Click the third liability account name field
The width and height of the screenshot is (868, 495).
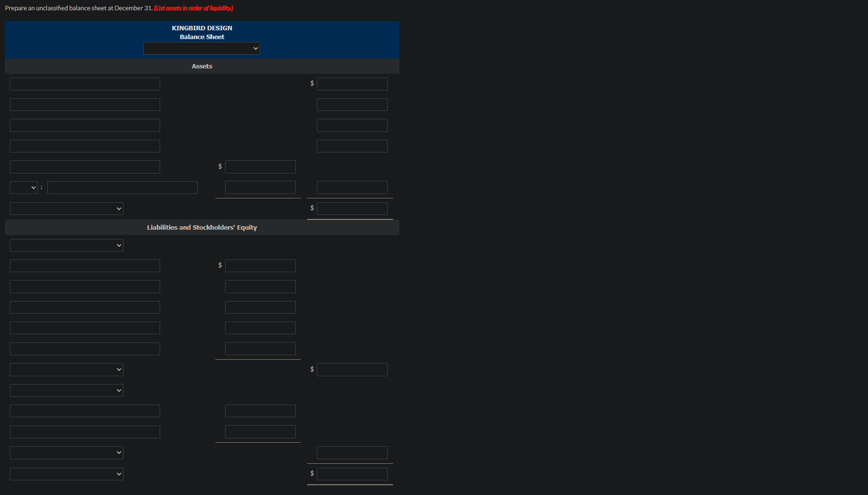[85, 307]
